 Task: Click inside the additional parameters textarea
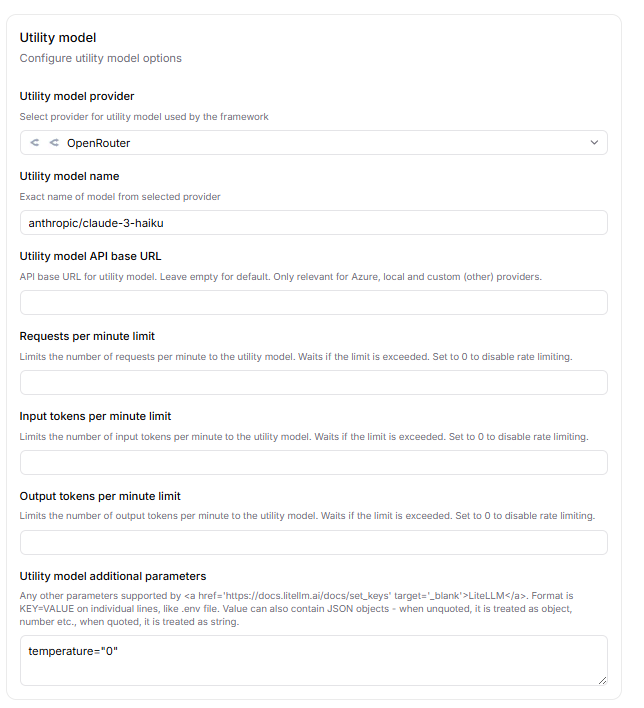[x=314, y=660]
